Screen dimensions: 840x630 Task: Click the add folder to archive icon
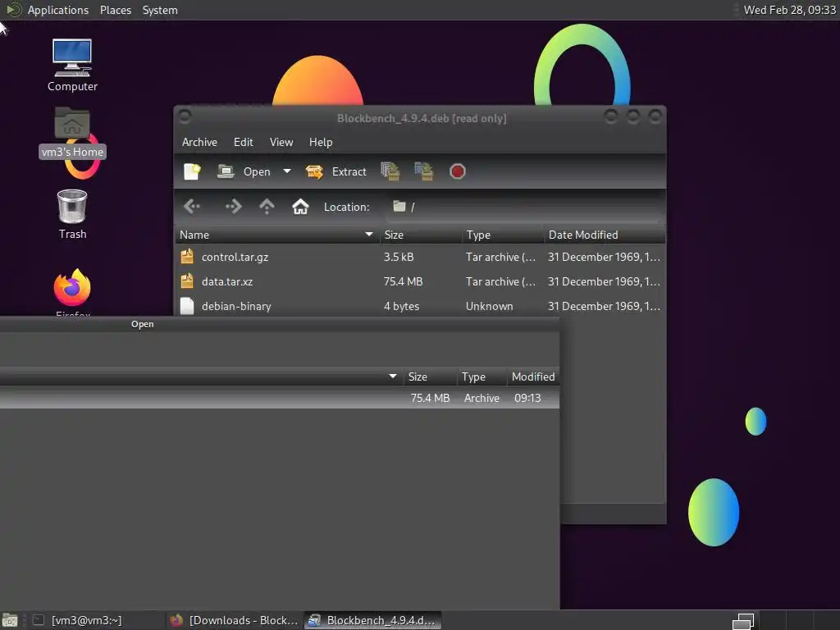point(424,171)
